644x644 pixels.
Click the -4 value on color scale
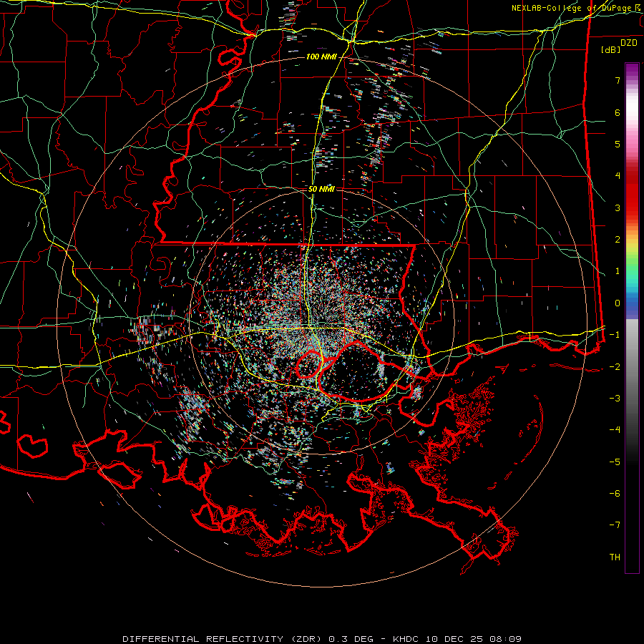click(615, 429)
